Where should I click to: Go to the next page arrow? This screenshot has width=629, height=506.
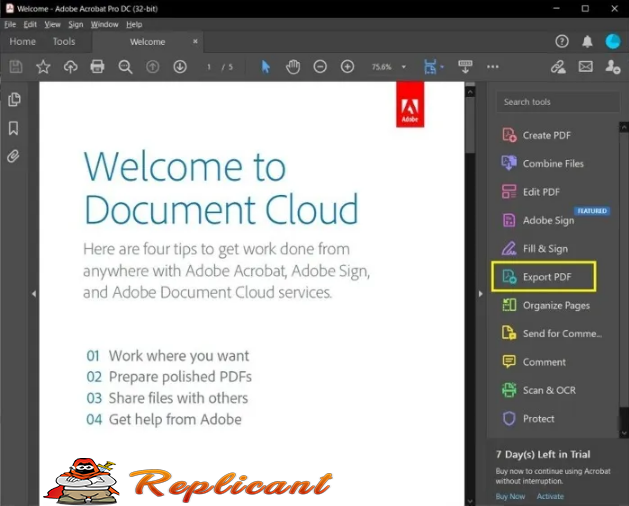[180, 67]
